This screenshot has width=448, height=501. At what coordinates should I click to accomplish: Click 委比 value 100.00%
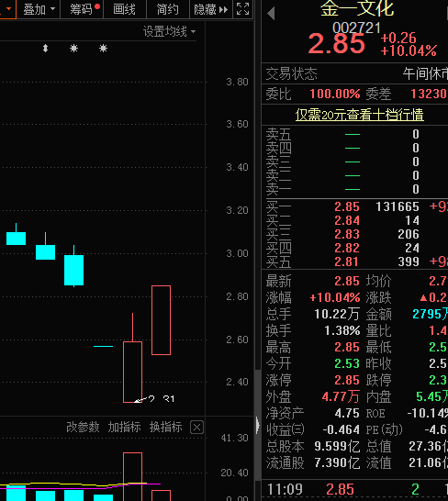(335, 94)
